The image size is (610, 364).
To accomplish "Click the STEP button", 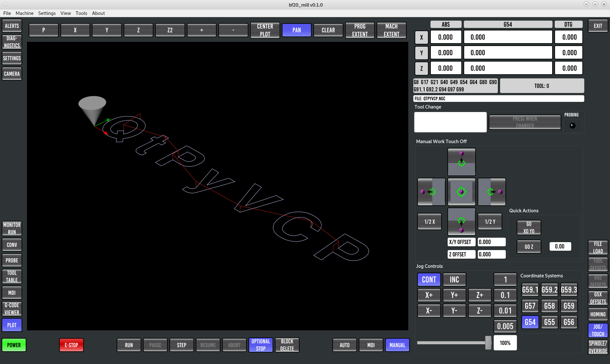I will [181, 345].
